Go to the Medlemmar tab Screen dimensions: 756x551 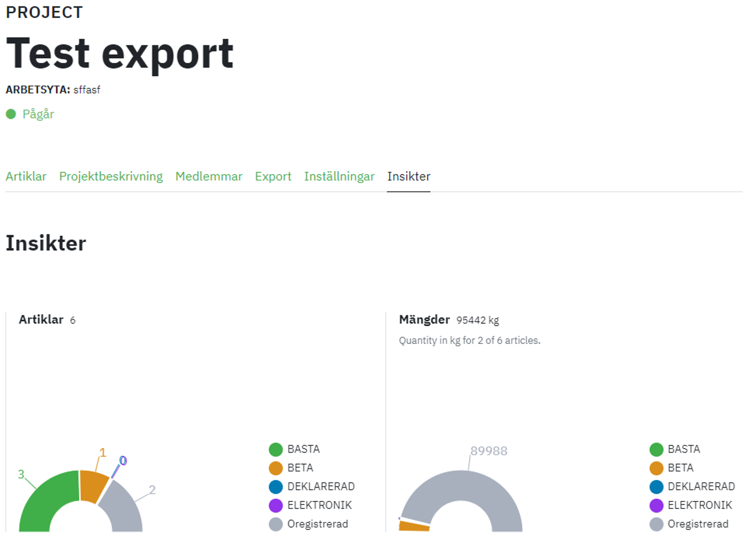point(209,176)
